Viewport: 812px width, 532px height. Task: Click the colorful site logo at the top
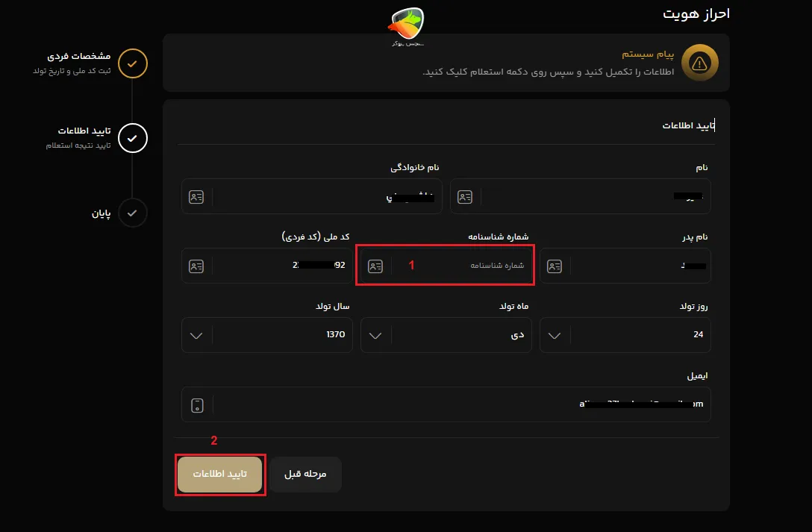click(x=406, y=25)
